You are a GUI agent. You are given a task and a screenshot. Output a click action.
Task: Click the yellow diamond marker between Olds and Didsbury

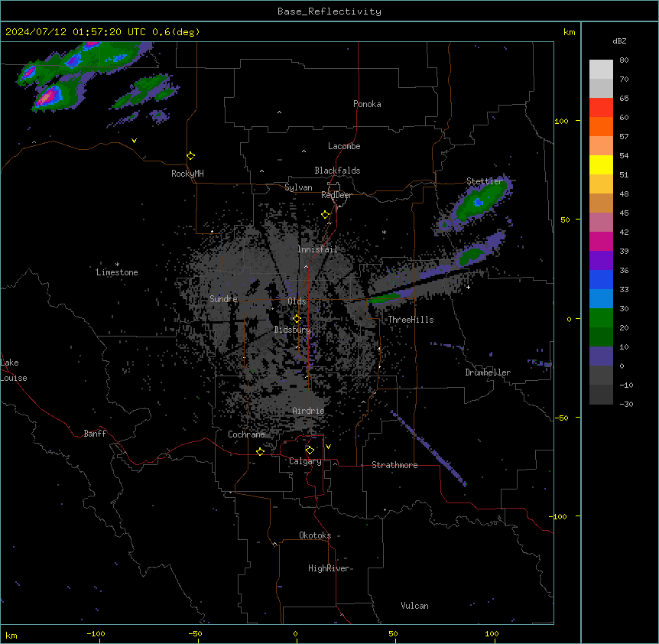pos(297,319)
